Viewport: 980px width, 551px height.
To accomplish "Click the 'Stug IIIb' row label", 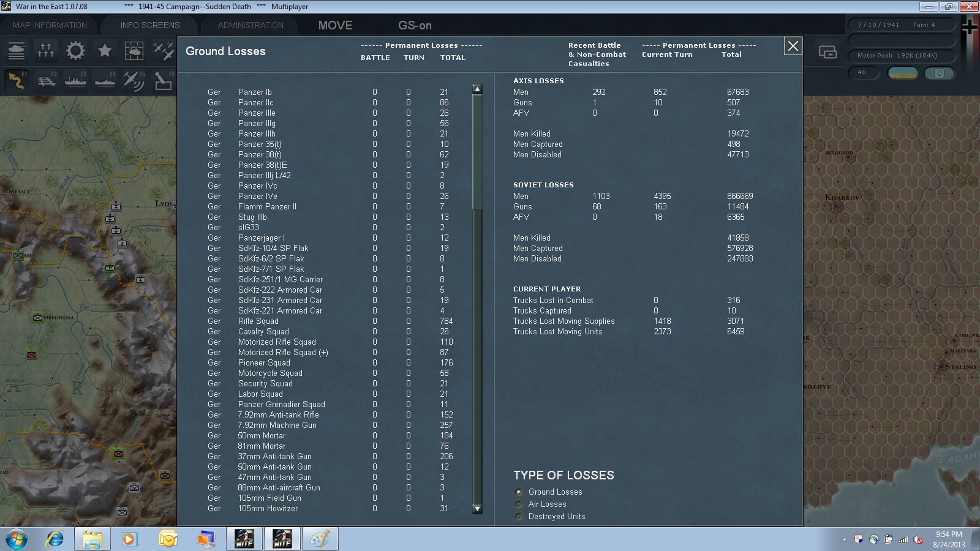I will coord(252,217).
